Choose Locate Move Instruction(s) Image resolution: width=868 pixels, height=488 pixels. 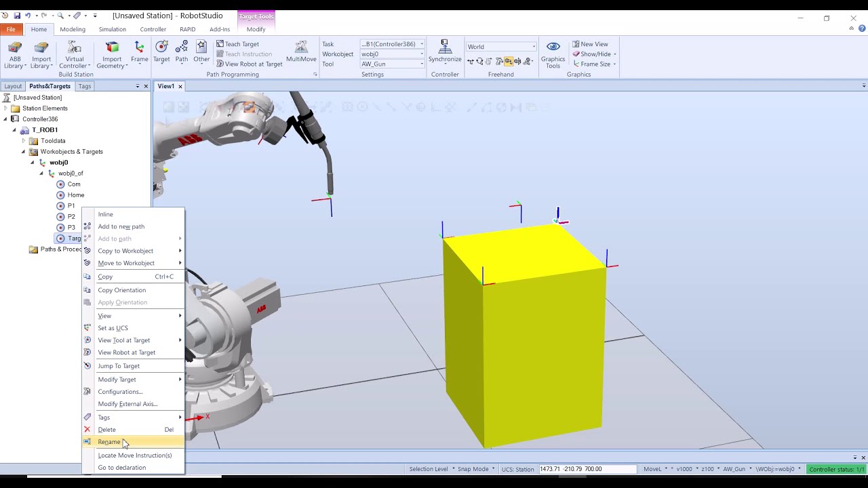tap(133, 455)
